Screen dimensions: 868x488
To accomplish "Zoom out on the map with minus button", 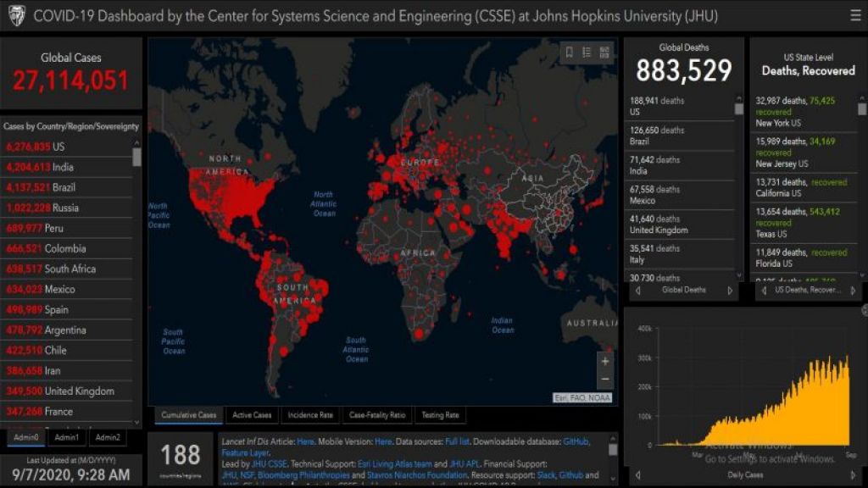I will tap(604, 380).
